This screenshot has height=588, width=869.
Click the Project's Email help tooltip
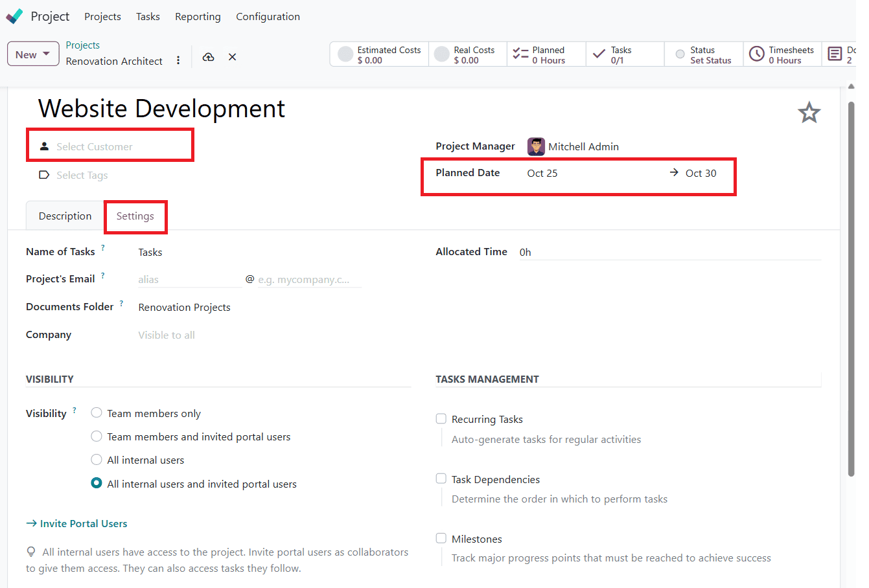point(102,275)
